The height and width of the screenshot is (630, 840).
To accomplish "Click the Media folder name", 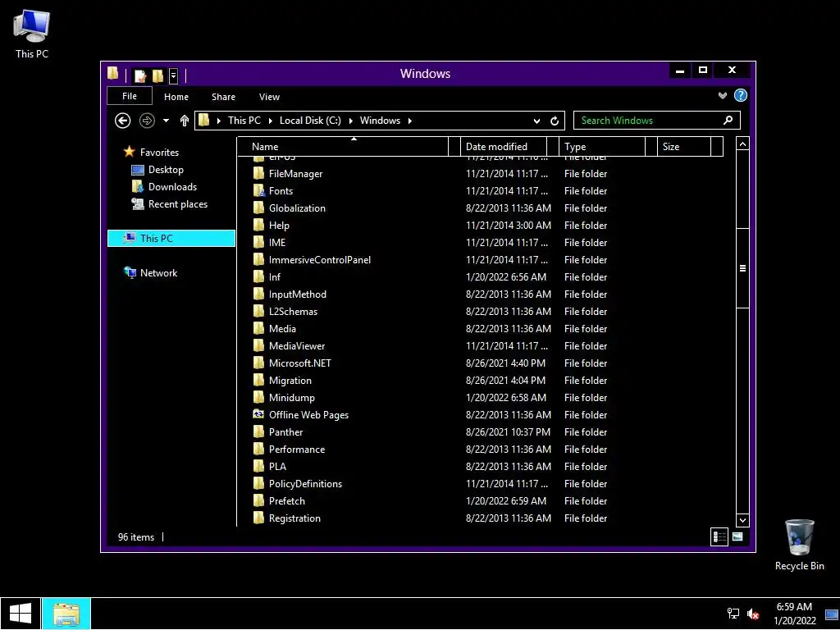I will click(x=282, y=328).
